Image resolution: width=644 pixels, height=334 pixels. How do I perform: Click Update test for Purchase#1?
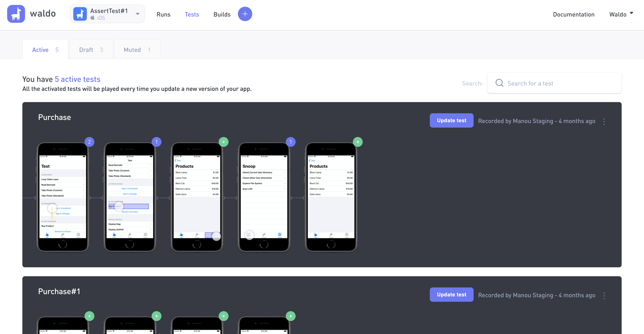[x=451, y=294]
